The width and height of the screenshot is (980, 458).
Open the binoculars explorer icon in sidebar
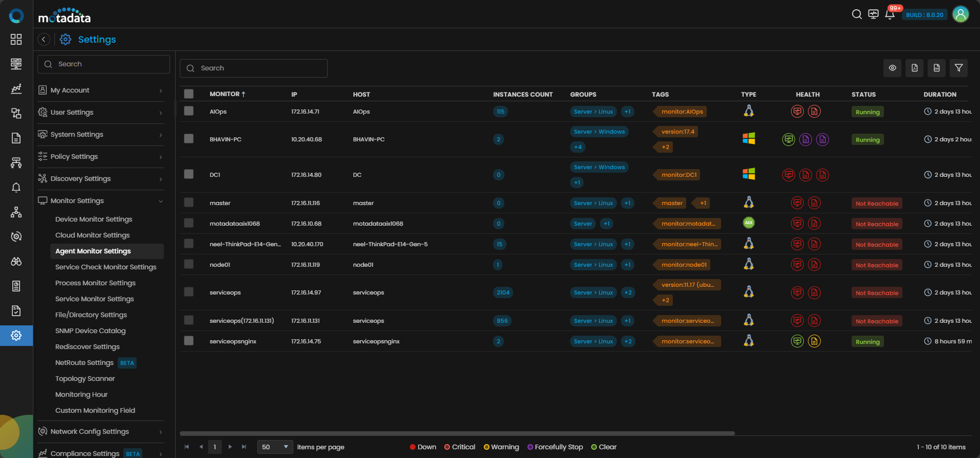[16, 261]
